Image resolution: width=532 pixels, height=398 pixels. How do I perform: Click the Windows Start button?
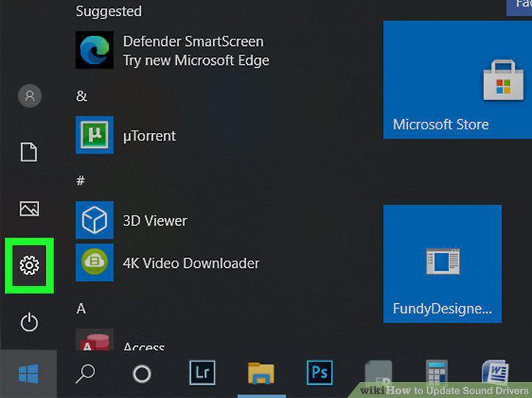coord(28,374)
